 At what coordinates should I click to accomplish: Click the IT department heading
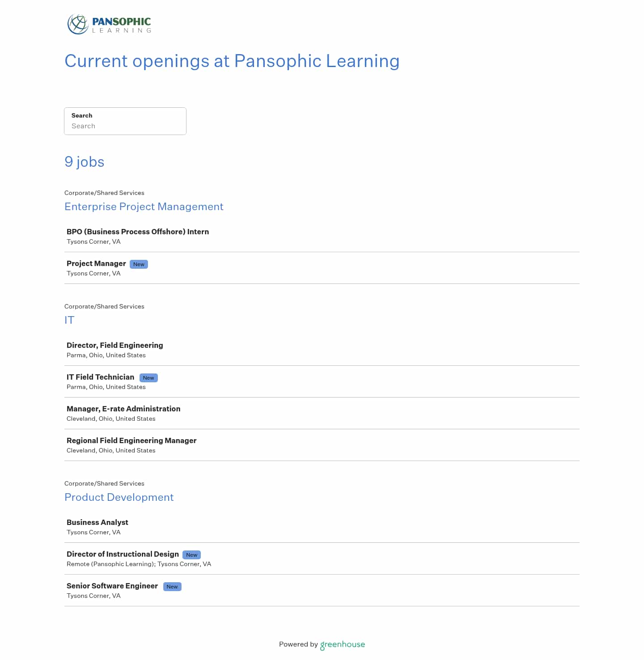point(69,320)
